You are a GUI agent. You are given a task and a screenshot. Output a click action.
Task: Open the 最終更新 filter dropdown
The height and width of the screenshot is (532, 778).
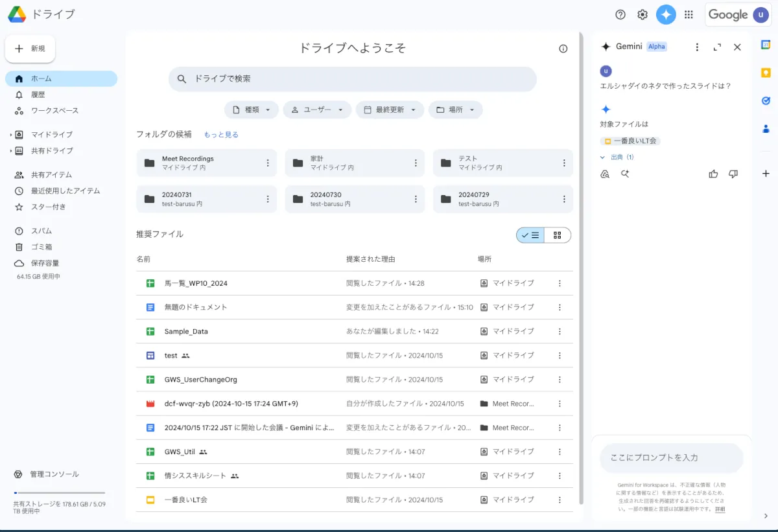pyautogui.click(x=390, y=110)
